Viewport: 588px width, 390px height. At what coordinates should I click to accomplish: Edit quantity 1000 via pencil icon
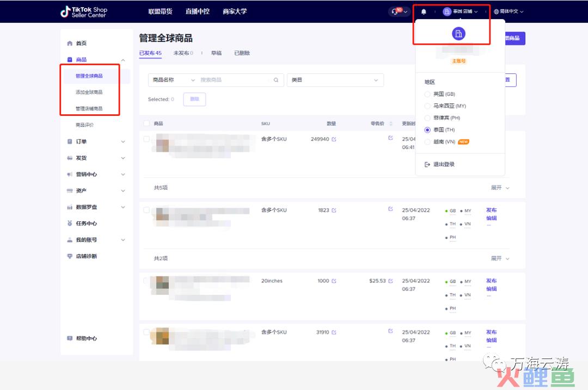(x=334, y=281)
